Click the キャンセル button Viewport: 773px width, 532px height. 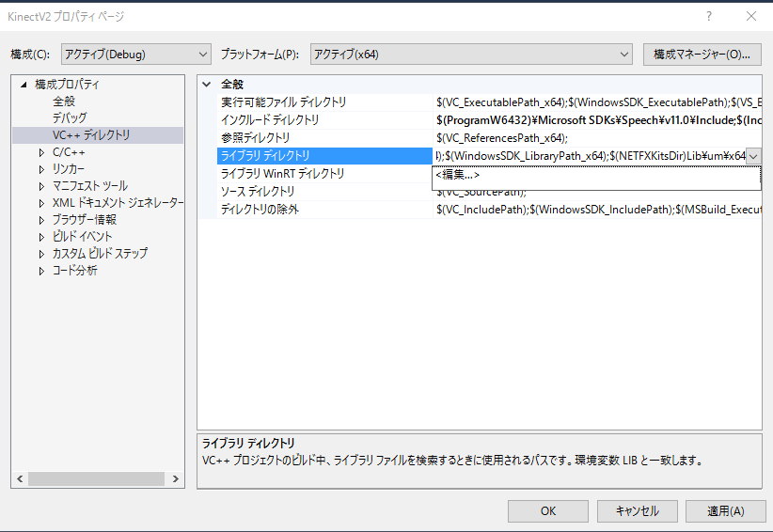[637, 510]
